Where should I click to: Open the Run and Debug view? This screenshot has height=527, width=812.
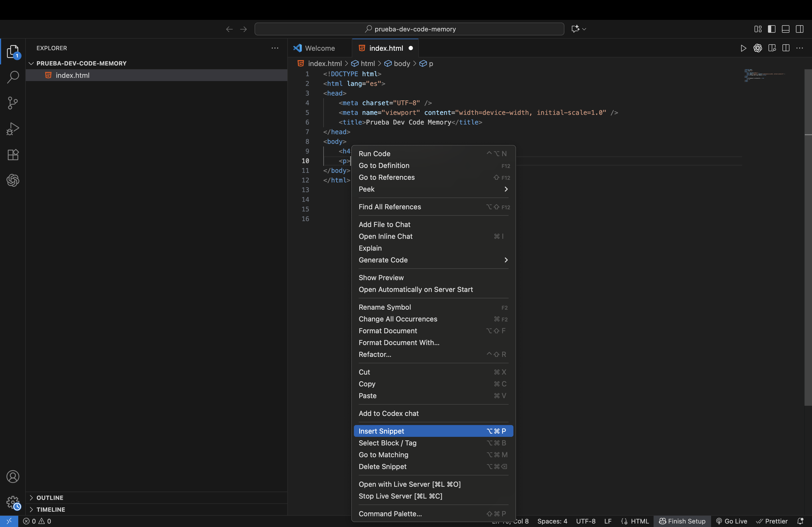[13, 129]
